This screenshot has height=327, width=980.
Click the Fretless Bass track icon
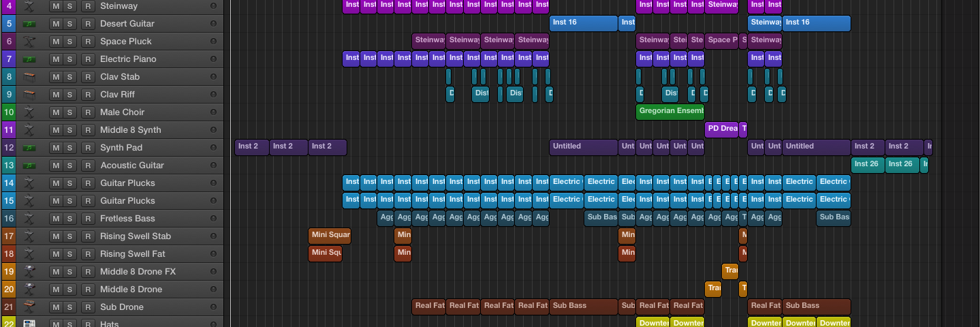tap(29, 218)
